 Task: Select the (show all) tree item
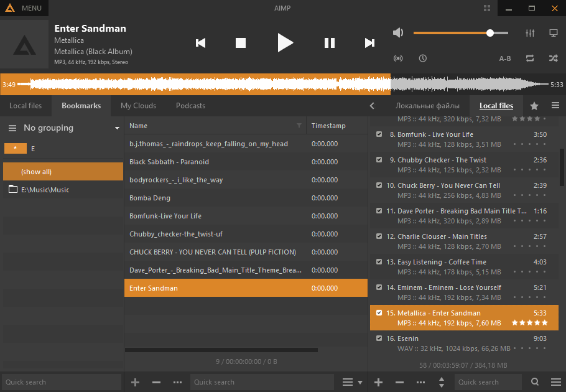click(63, 172)
